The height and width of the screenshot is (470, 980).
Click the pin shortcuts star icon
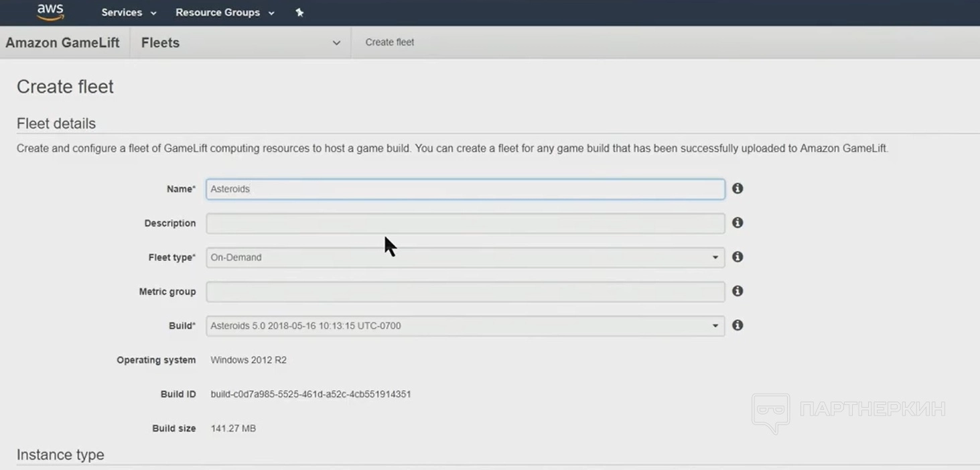299,12
